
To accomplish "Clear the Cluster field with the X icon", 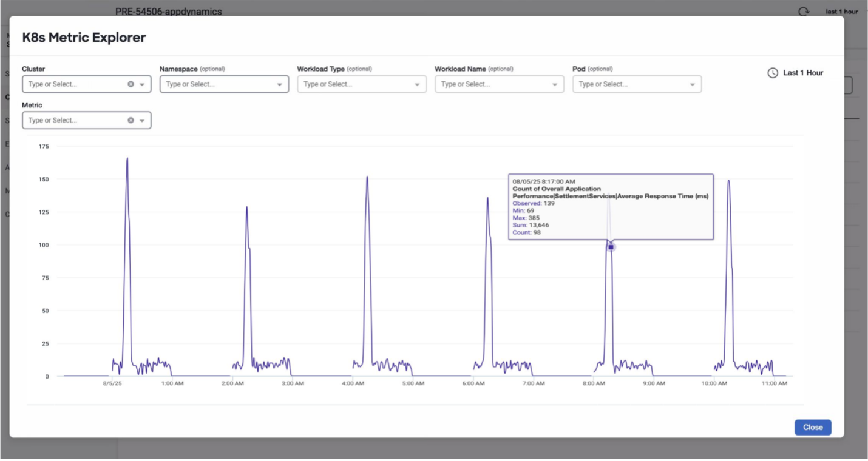I will (131, 84).
